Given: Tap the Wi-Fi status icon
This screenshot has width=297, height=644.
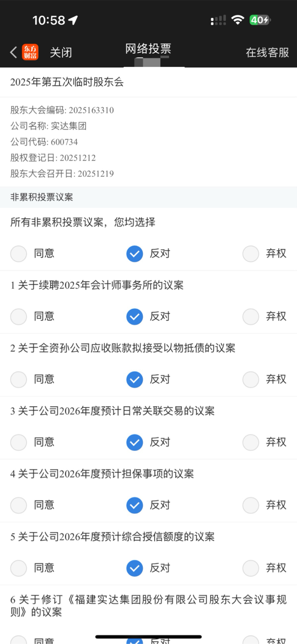Looking at the screenshot, I should 237,20.
